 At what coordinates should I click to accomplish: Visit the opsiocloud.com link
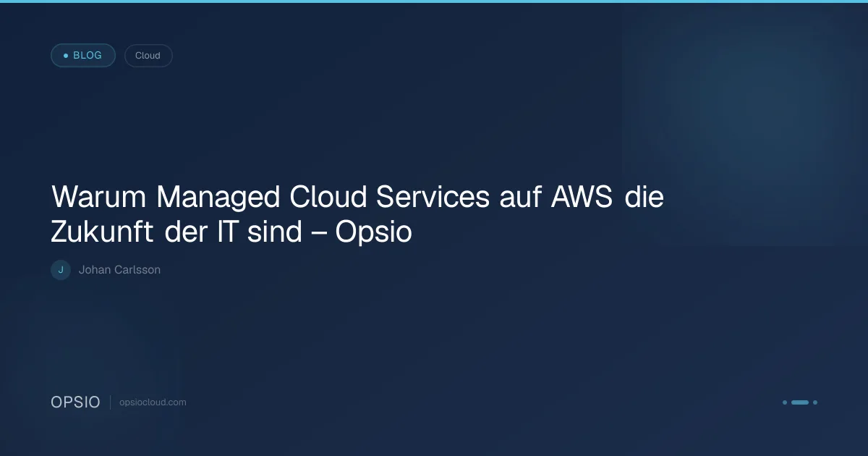(x=153, y=402)
